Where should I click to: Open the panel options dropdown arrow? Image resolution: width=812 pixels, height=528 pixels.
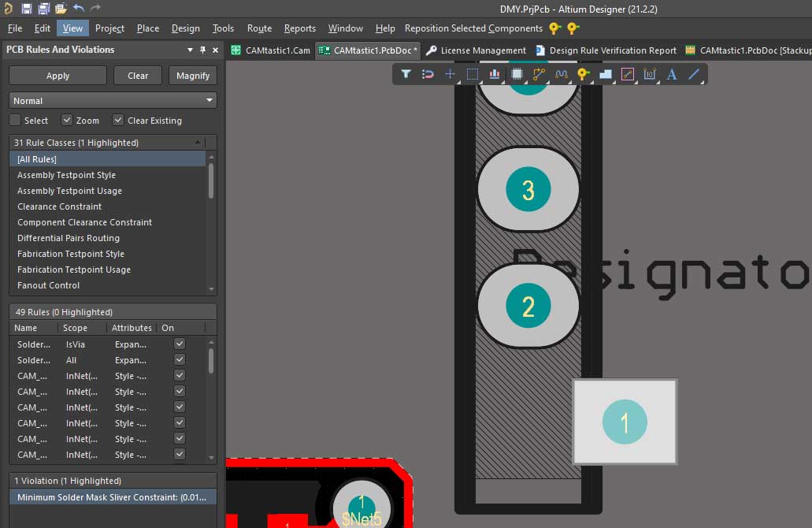coord(190,50)
